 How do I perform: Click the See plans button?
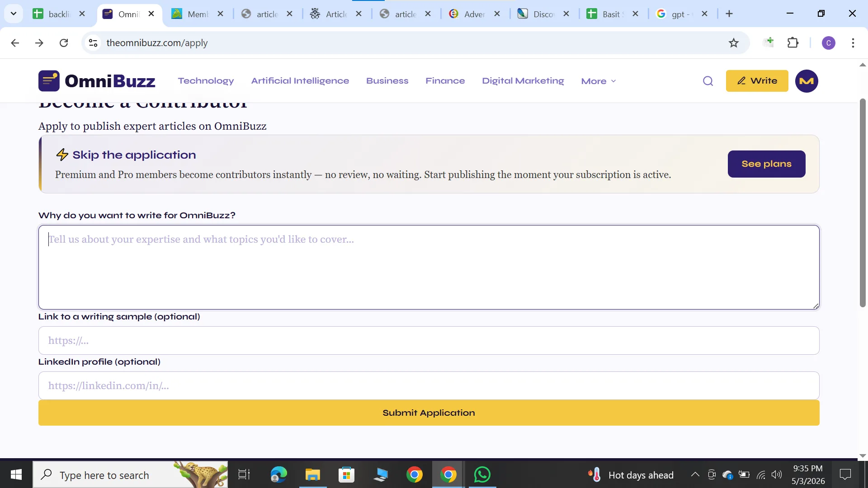point(767,164)
